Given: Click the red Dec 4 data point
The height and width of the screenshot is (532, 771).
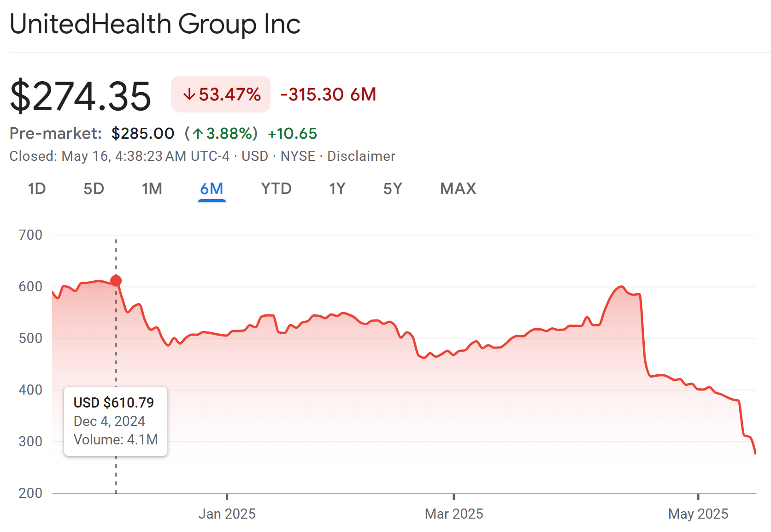Looking at the screenshot, I should (x=116, y=280).
